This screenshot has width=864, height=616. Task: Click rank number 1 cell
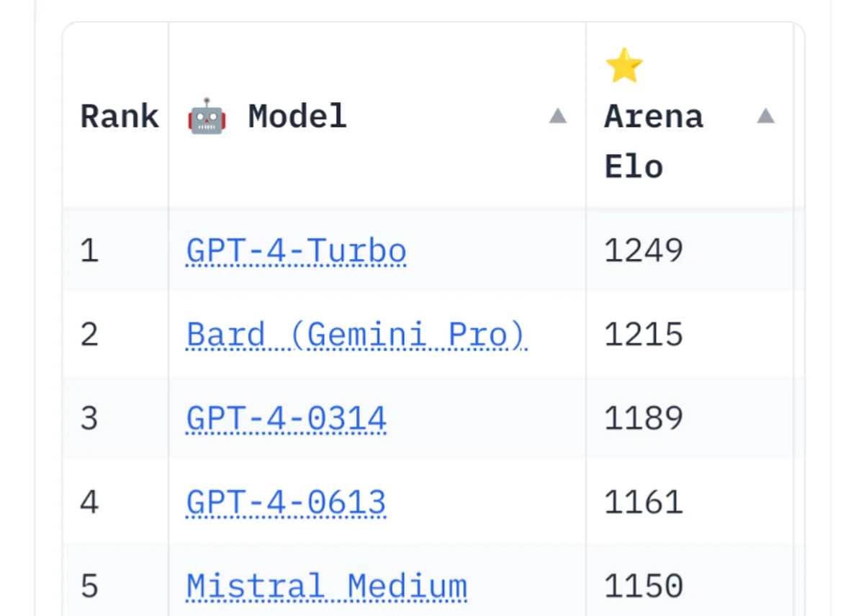pyautogui.click(x=89, y=251)
